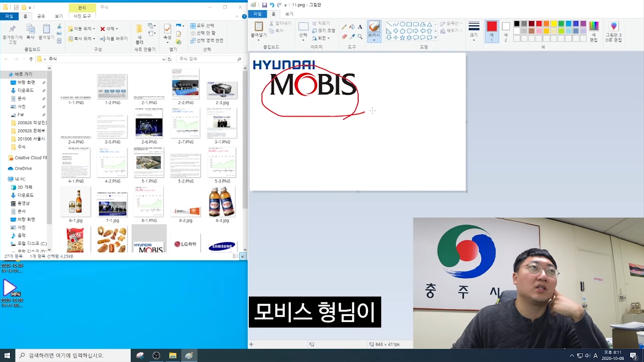Screen dimensions: 644x362
Task: Click the Cut scissors icon in Explorer
Action: (x=59, y=26)
